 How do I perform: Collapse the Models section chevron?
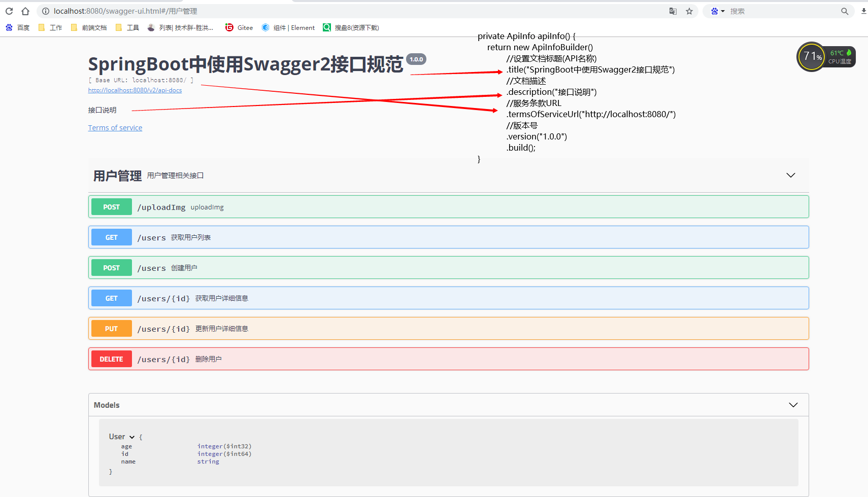coord(793,405)
